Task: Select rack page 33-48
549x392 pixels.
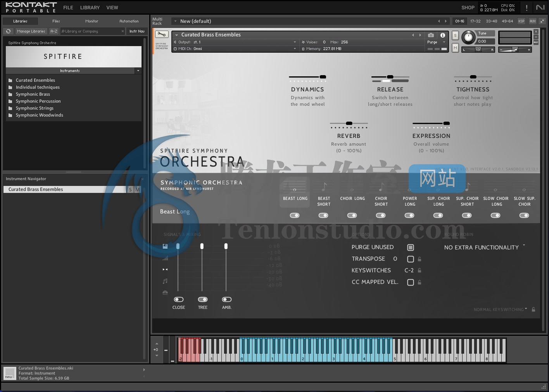Action: tap(492, 21)
